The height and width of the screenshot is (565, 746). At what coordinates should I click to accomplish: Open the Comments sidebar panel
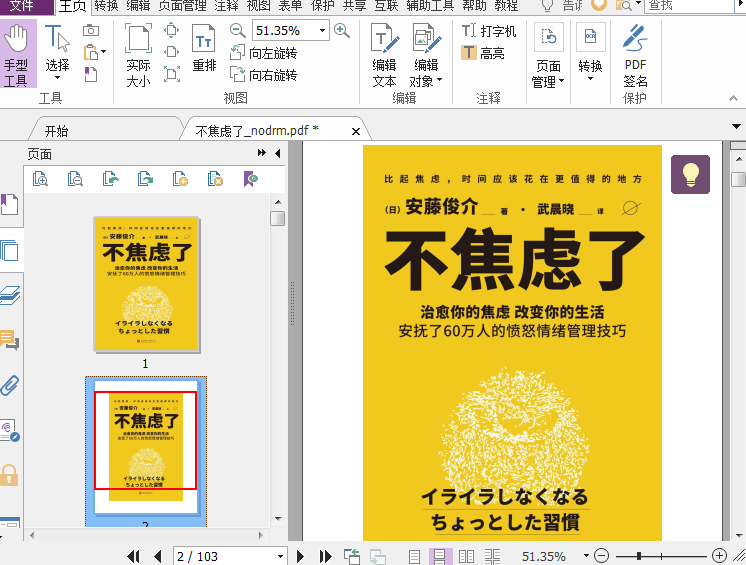point(10,340)
